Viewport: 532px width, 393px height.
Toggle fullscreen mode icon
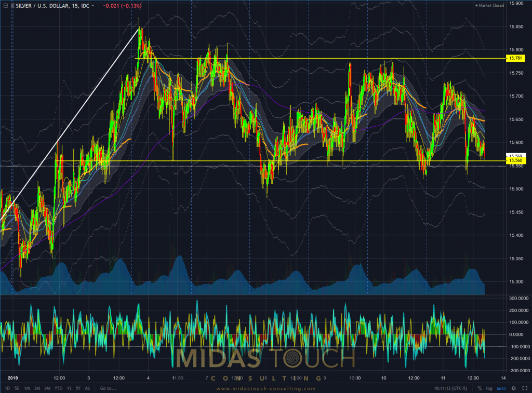523,388
